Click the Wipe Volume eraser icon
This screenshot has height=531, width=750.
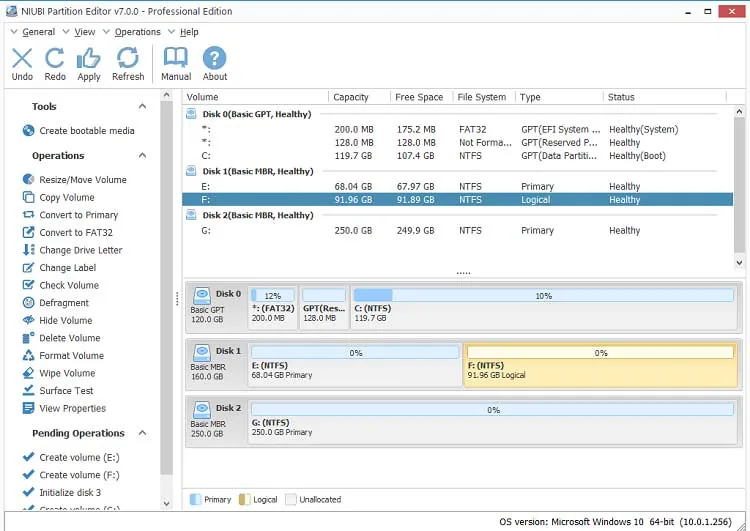(x=28, y=373)
